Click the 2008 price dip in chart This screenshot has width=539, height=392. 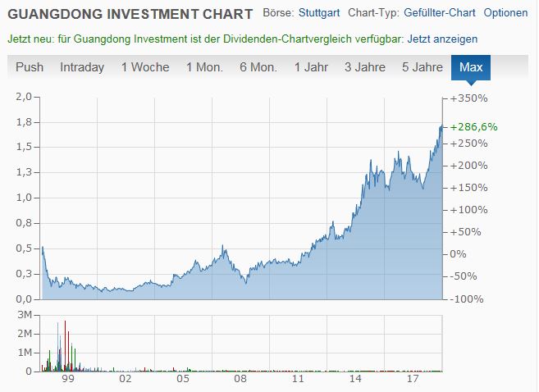tap(245, 282)
